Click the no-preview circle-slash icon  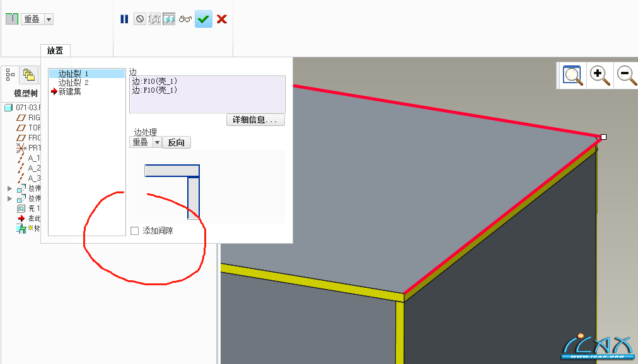tap(140, 19)
